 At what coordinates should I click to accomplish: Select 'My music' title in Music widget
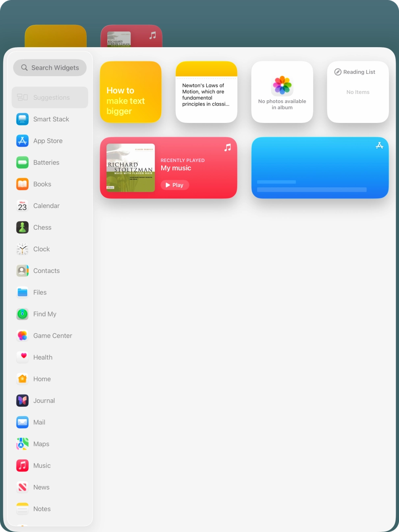176,168
